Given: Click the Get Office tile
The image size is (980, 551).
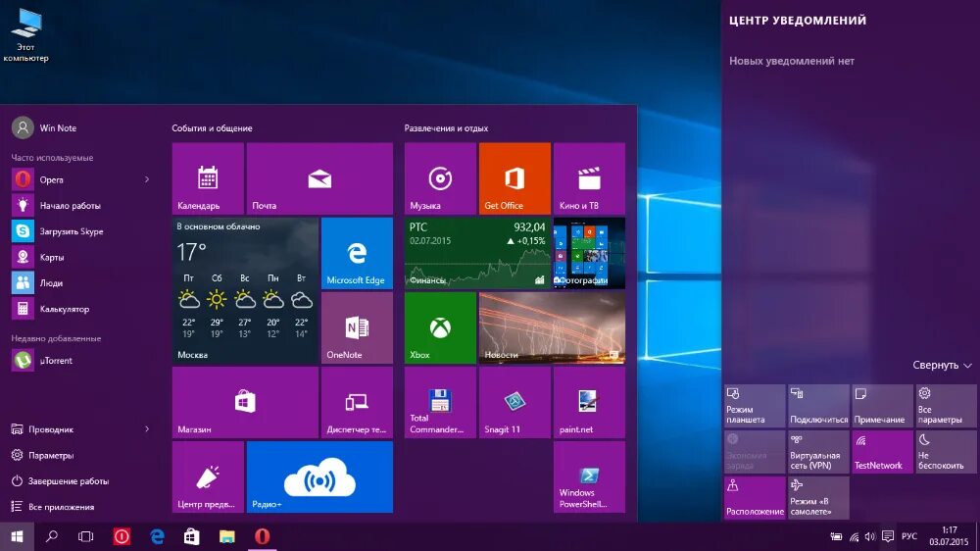Looking at the screenshot, I should pos(514,178).
